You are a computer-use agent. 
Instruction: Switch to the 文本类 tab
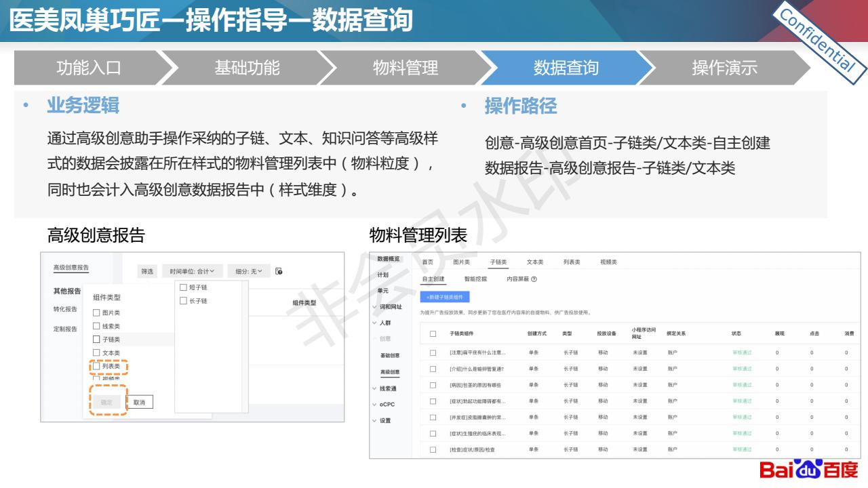tap(535, 262)
